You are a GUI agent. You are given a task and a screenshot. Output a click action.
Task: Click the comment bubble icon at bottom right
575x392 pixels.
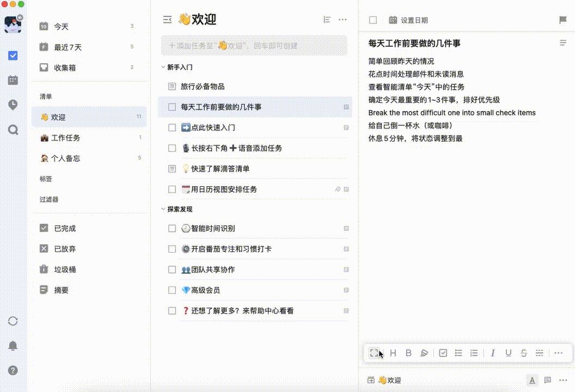click(x=547, y=380)
